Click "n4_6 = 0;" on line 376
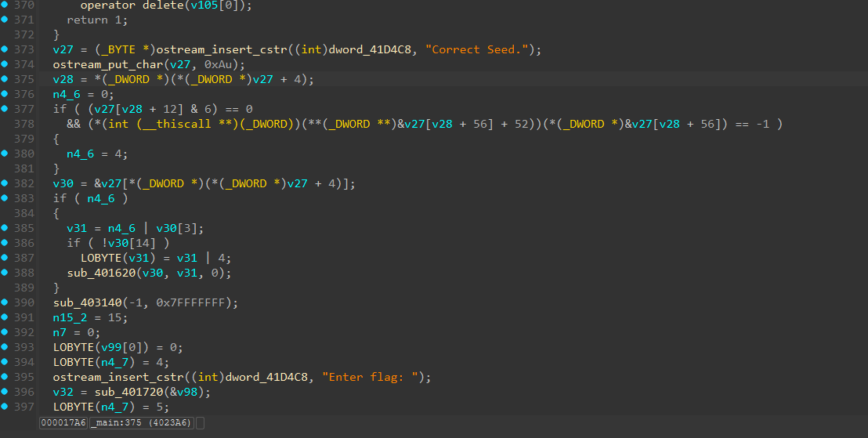Screen dimensions: 868x438 84,94
